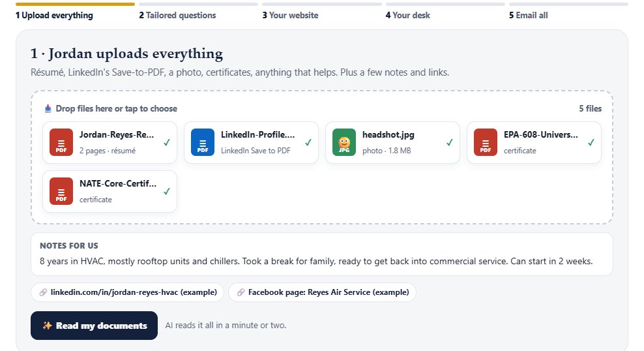Go to step 2 Tailored questions

[177, 15]
